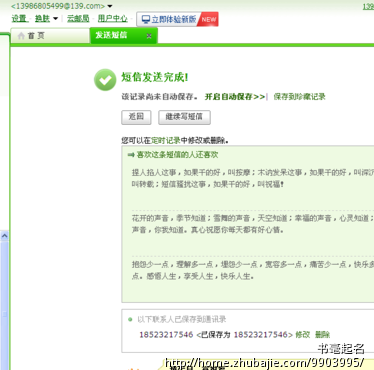Click 短信发送完成! heading text

pos(154,77)
